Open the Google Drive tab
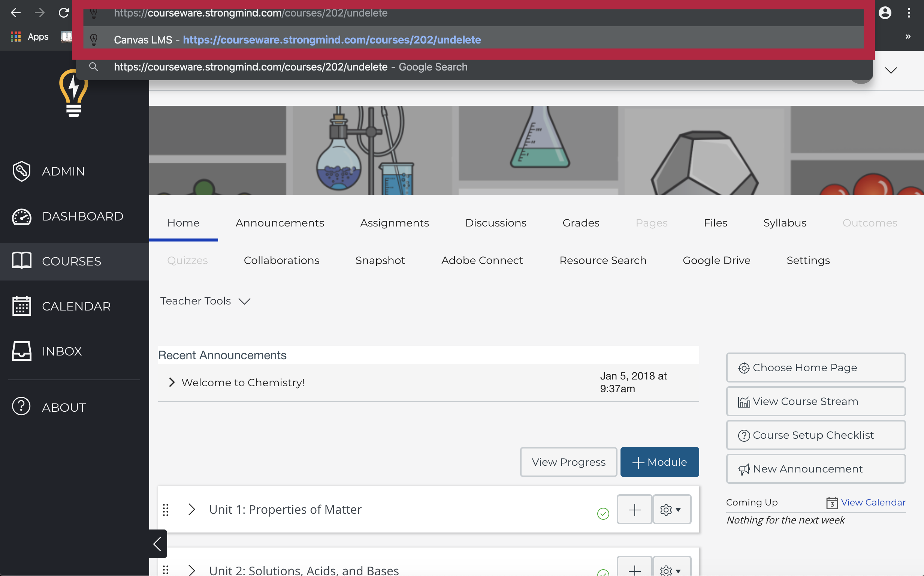Viewport: 924px width, 576px height. pyautogui.click(x=716, y=261)
